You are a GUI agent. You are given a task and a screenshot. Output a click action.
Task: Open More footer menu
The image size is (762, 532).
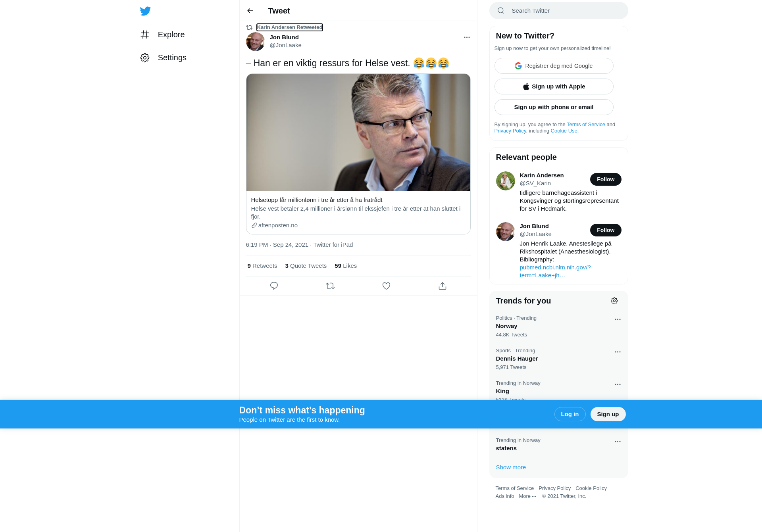[527, 496]
